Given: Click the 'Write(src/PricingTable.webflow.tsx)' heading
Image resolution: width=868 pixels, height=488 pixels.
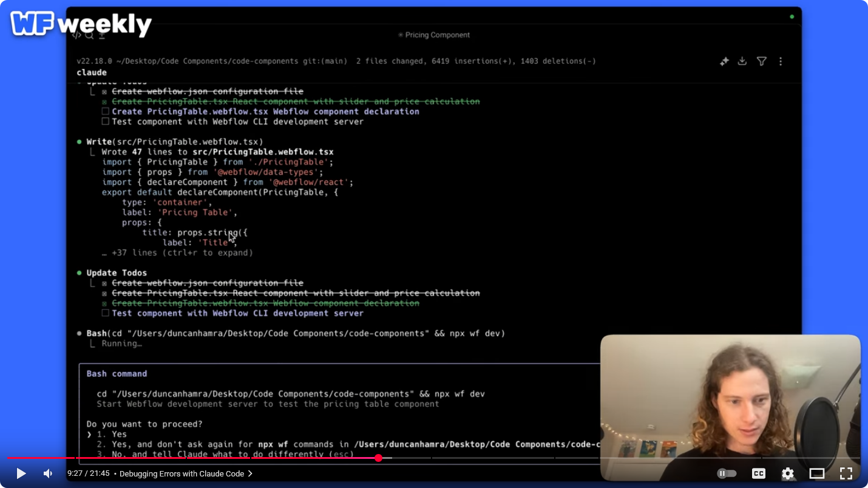Looking at the screenshot, I should [175, 142].
